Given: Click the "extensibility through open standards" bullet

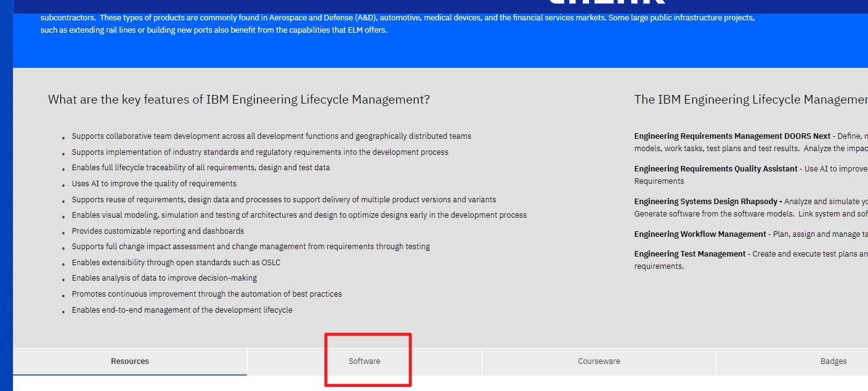Looking at the screenshot, I should pos(176,263).
